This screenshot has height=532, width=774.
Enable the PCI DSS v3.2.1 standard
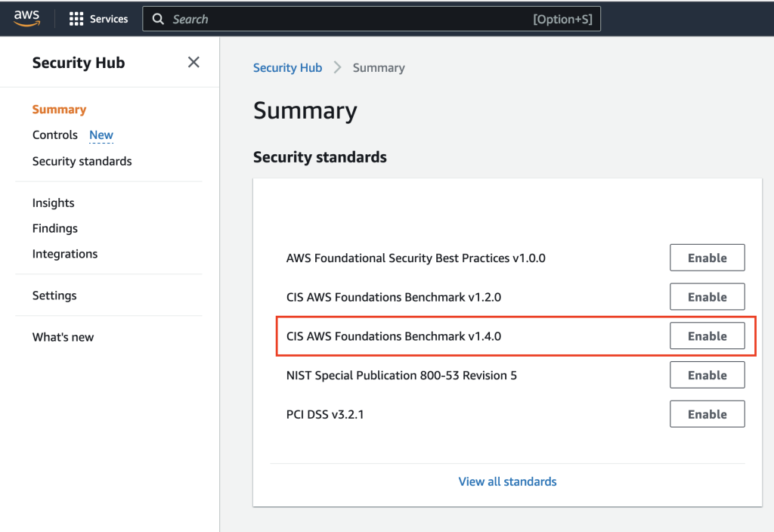coord(707,413)
